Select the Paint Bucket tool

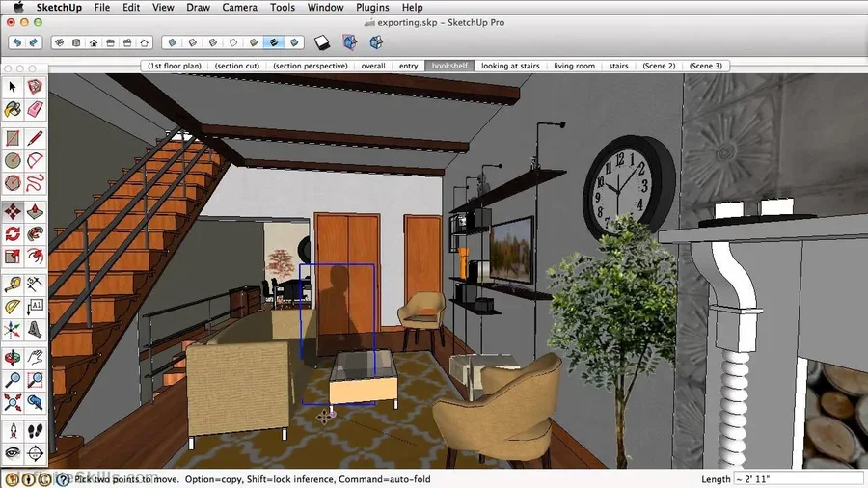pos(13,109)
